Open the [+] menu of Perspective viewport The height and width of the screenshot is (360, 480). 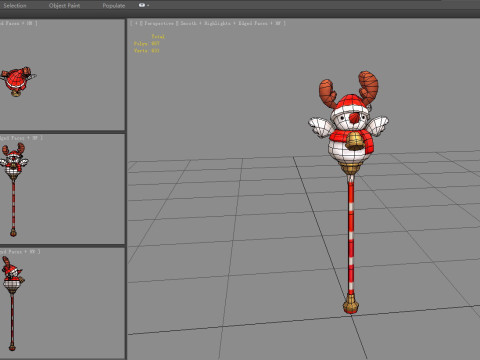click(136, 23)
